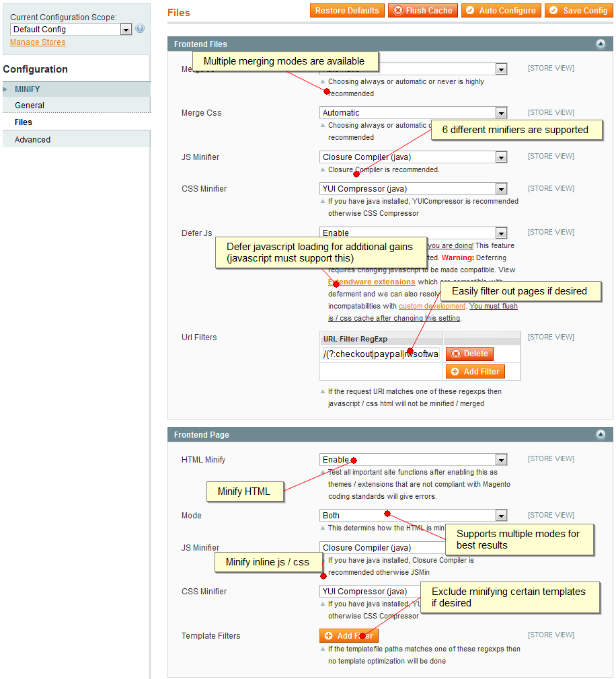Follow the Manage Stores link

point(38,42)
